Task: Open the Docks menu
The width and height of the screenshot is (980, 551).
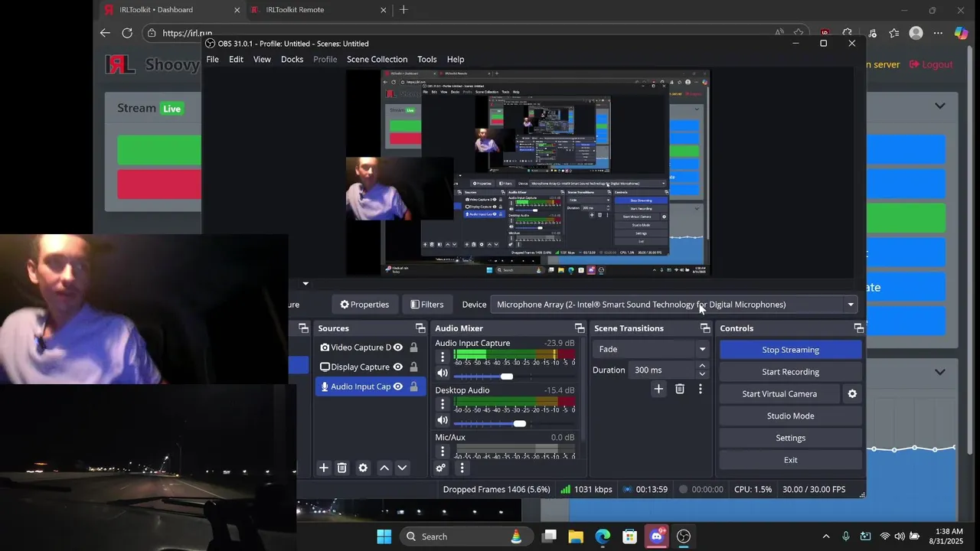Action: pos(292,59)
